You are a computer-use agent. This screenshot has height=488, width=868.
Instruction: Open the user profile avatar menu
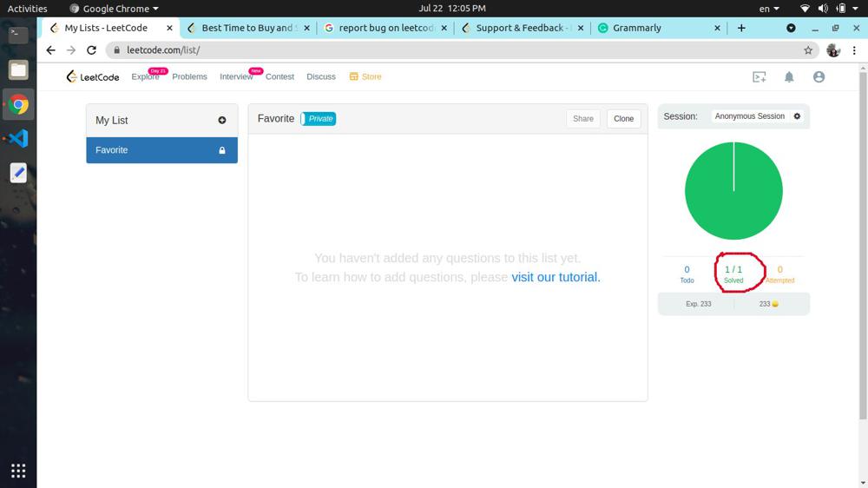(819, 77)
